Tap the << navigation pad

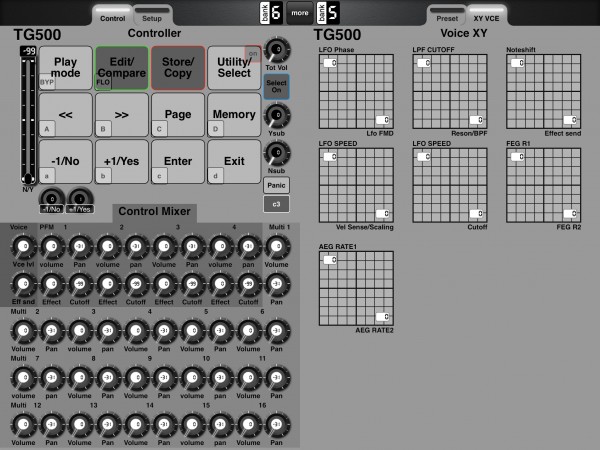coord(66,114)
